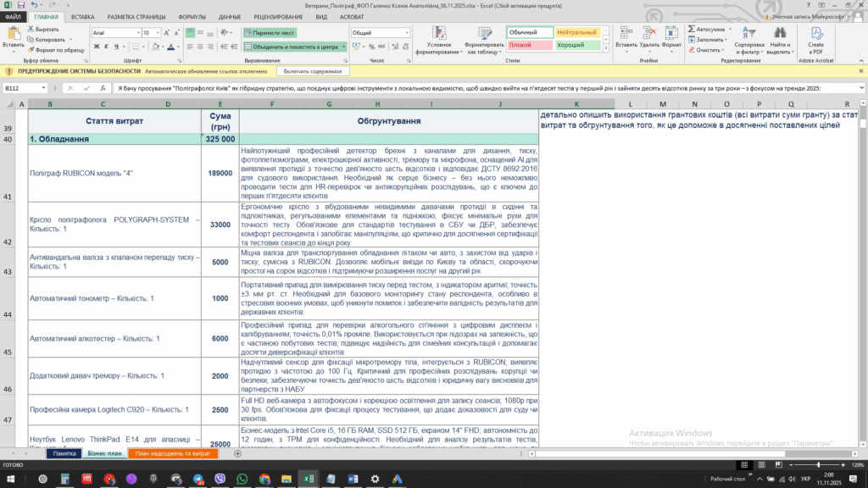The width and height of the screenshot is (868, 488).
Task: Click the AutoSum (Автосумма) sigma icon
Action: tap(692, 28)
